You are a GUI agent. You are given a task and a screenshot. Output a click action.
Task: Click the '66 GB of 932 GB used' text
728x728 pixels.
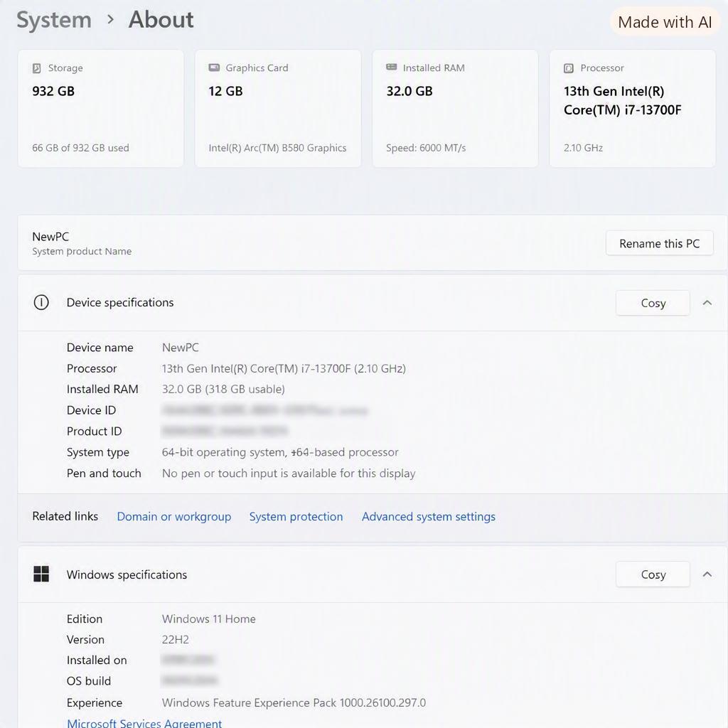[x=80, y=148]
